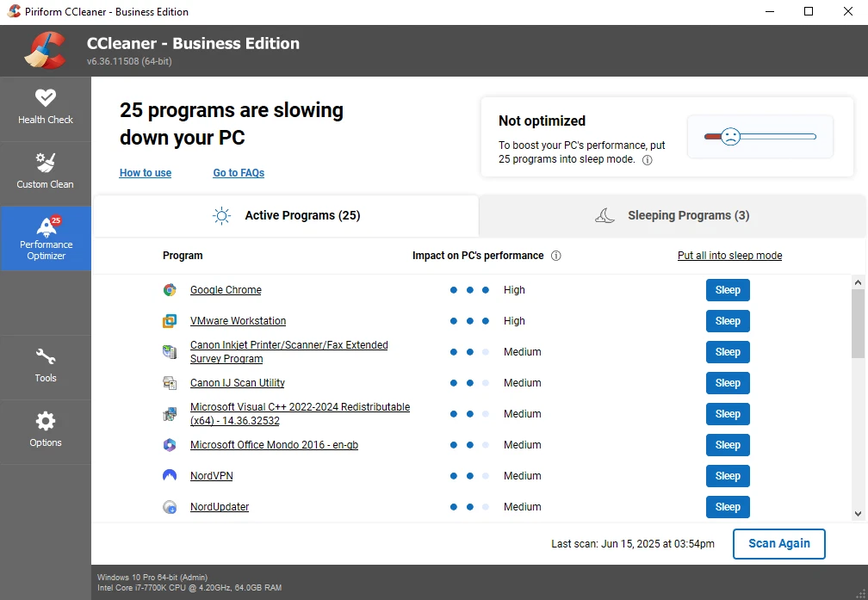Sleep the Canon Inkjet Extended Survey Program
The image size is (868, 600).
click(x=728, y=352)
